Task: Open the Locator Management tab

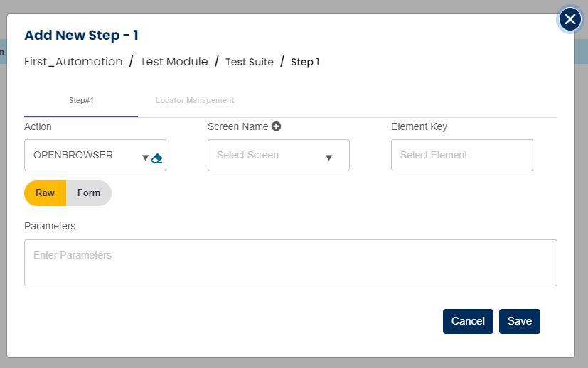Action: point(195,101)
